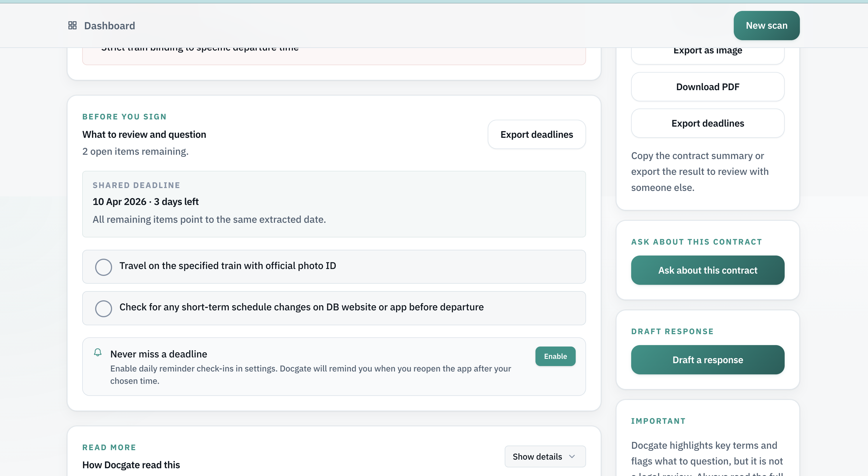Open Ask about this contract
Image resolution: width=868 pixels, height=476 pixels.
(x=707, y=270)
